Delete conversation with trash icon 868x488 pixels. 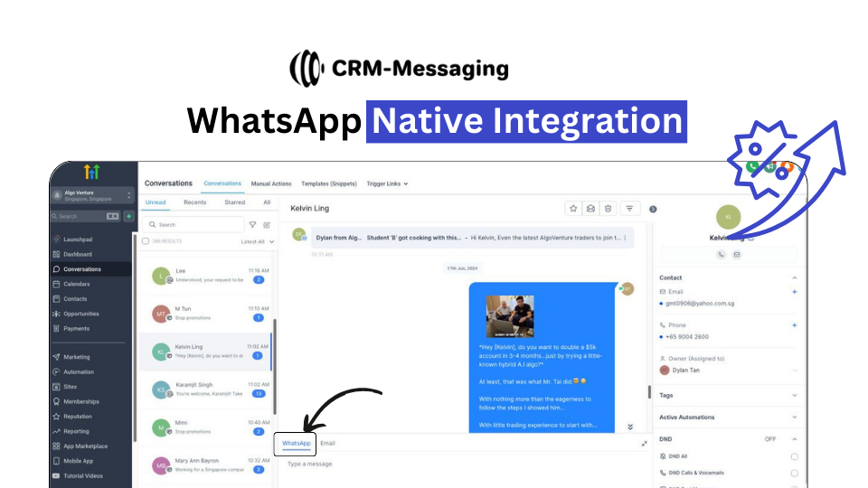[x=608, y=209]
